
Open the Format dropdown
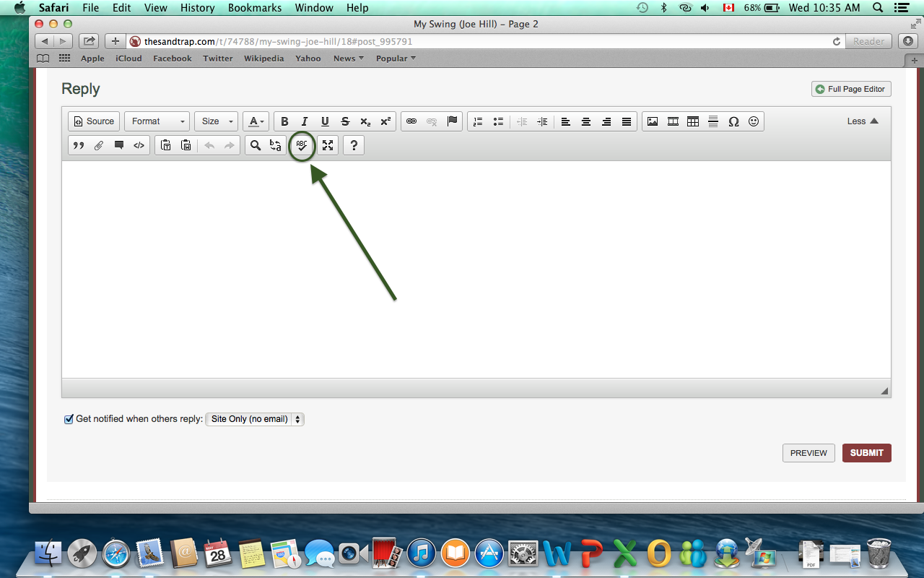(157, 121)
